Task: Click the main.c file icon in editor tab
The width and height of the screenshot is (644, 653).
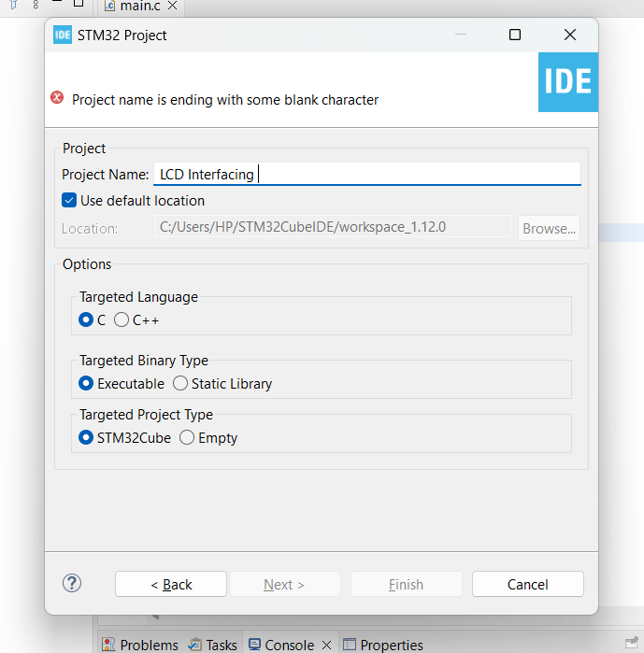Action: coord(110,6)
